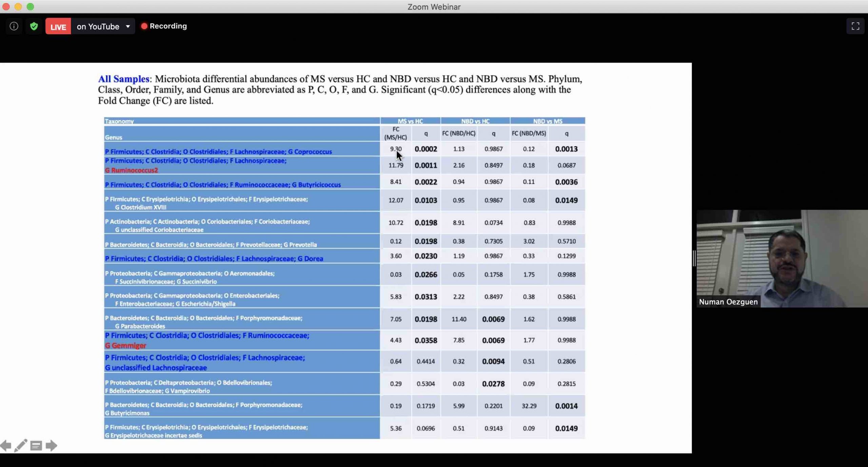This screenshot has width=868, height=467.
Task: Click the 12.07 fold change value
Action: pyautogui.click(x=396, y=200)
